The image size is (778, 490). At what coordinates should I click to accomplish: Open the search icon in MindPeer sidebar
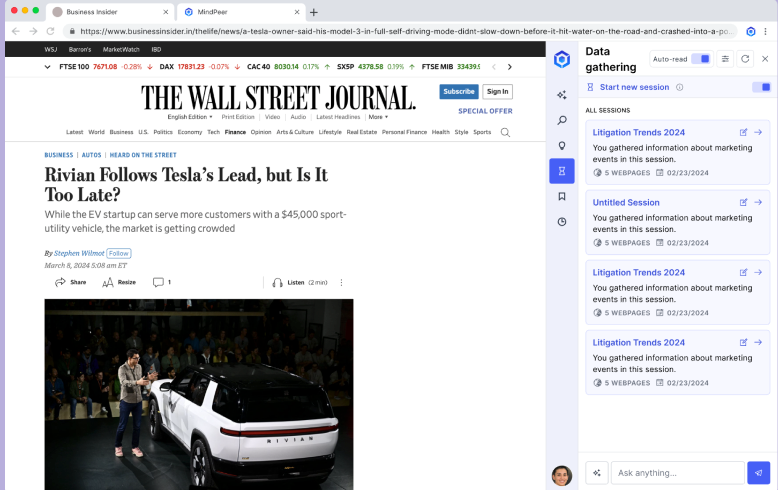pyautogui.click(x=562, y=120)
